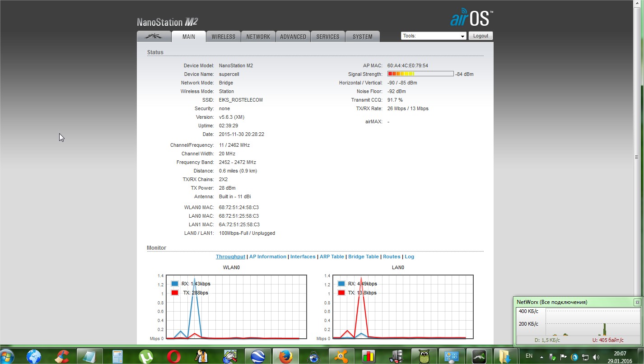The image size is (644, 364).
Task: Show hidden system tray icons
Action: pyautogui.click(x=541, y=357)
